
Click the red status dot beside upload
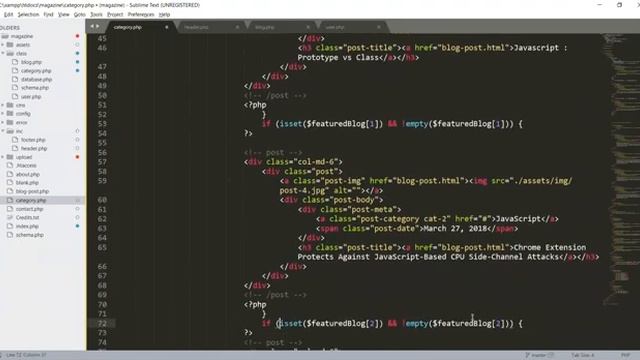coord(77,157)
